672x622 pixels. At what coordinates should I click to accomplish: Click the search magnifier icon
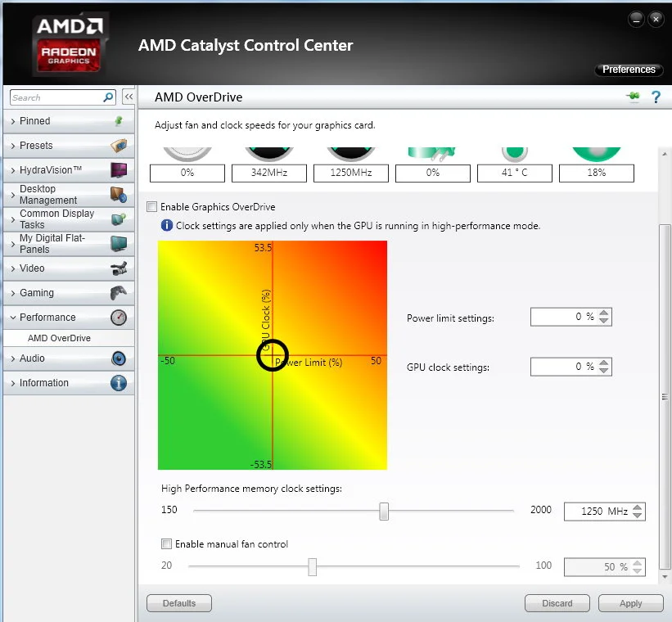coord(108,97)
